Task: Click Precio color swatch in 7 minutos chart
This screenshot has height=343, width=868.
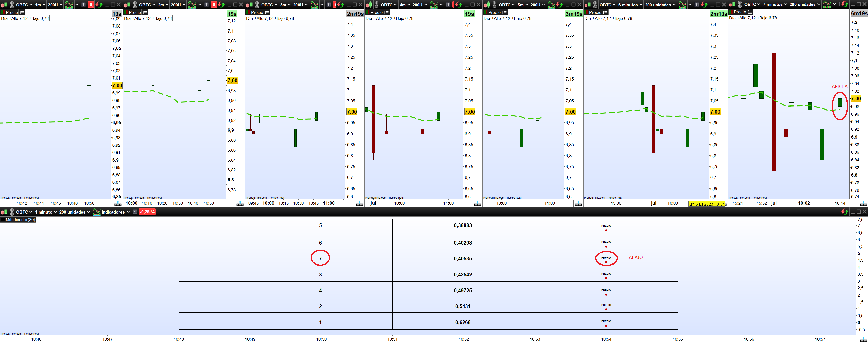Action: pyautogui.click(x=731, y=12)
